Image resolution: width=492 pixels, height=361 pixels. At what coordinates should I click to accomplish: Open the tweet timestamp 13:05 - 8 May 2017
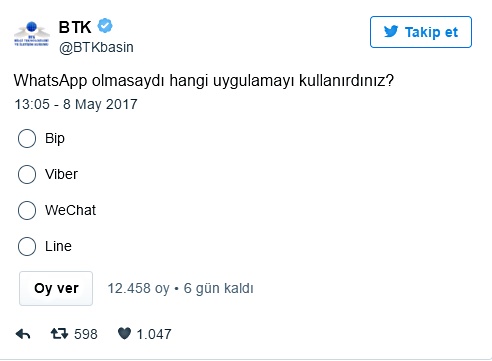(x=76, y=104)
